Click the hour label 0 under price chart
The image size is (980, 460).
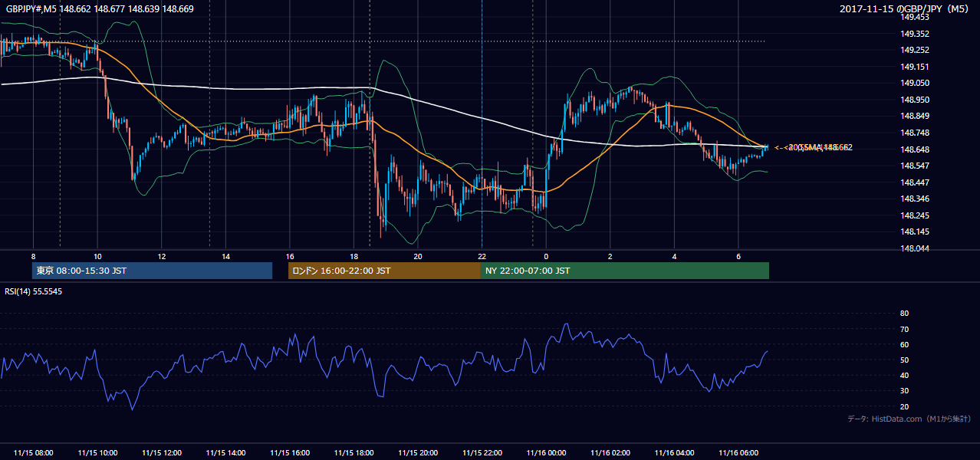[546, 256]
